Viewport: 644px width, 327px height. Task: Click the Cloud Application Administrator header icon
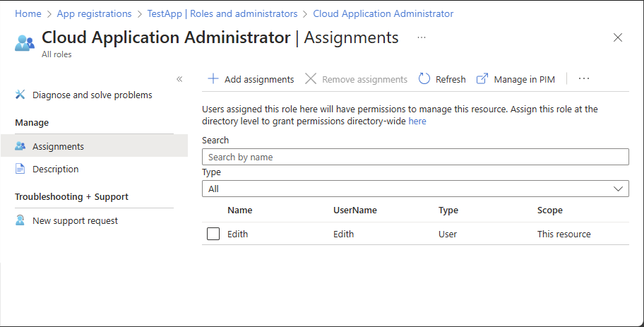point(25,42)
